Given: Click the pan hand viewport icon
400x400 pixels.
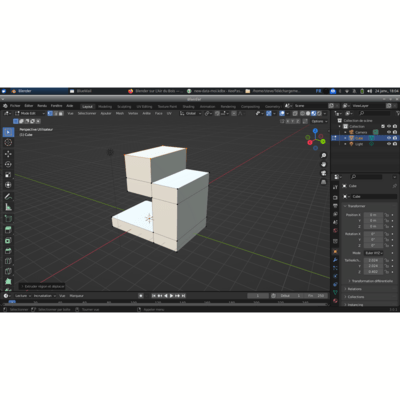Looking at the screenshot, I should pyautogui.click(x=323, y=164).
